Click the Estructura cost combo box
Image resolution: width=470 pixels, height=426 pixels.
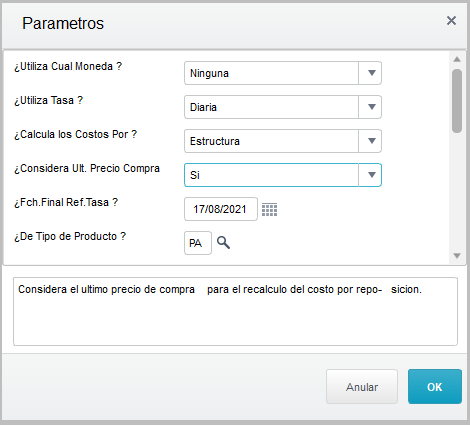[x=283, y=141]
